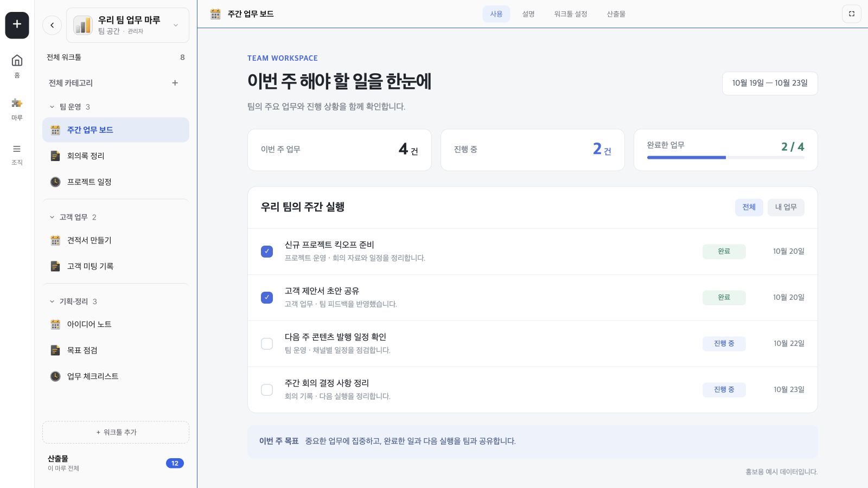Image resolution: width=868 pixels, height=488 pixels.
Task: Click the 아이디어 노트 calendar icon
Action: 55,324
